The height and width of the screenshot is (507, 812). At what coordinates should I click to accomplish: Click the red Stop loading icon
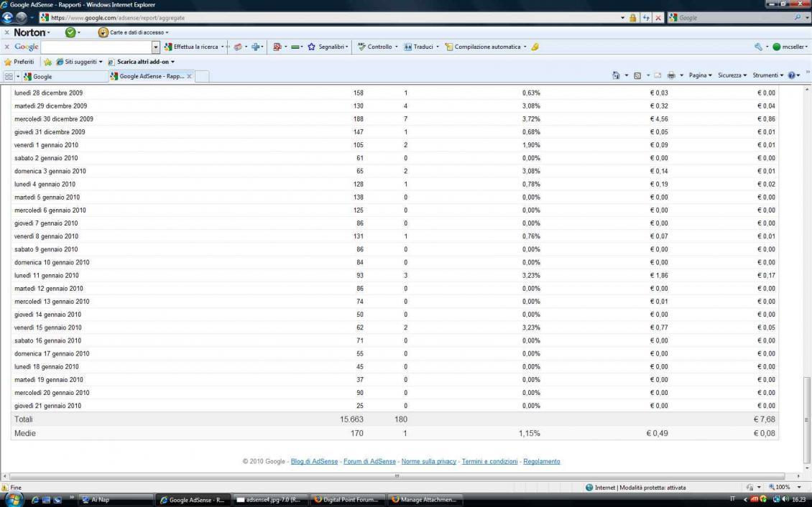658,18
